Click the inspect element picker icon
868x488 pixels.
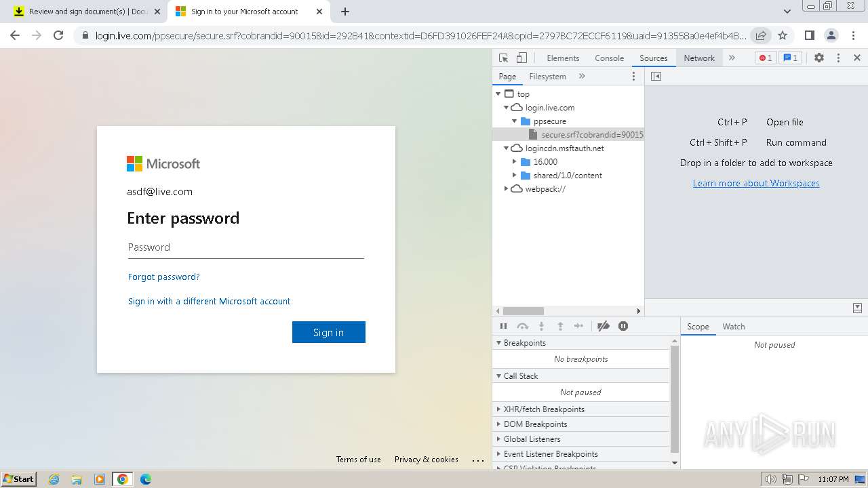coord(503,58)
